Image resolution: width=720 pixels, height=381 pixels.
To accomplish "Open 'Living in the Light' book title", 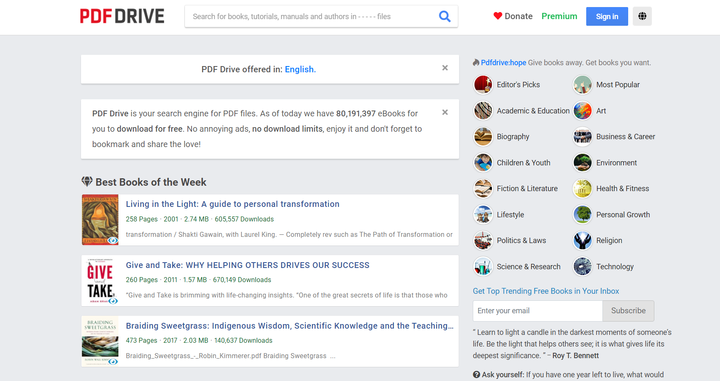I will tap(233, 204).
